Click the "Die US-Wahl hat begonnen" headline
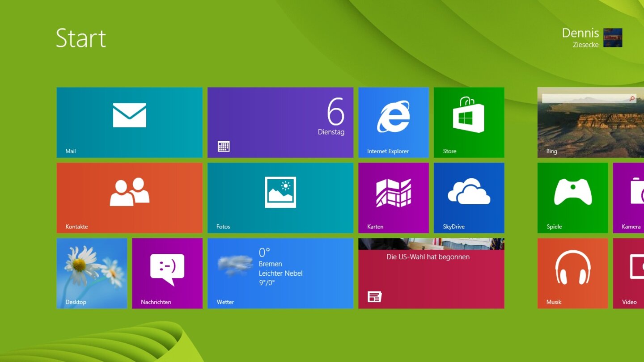Image resolution: width=644 pixels, height=362 pixels. tap(428, 257)
